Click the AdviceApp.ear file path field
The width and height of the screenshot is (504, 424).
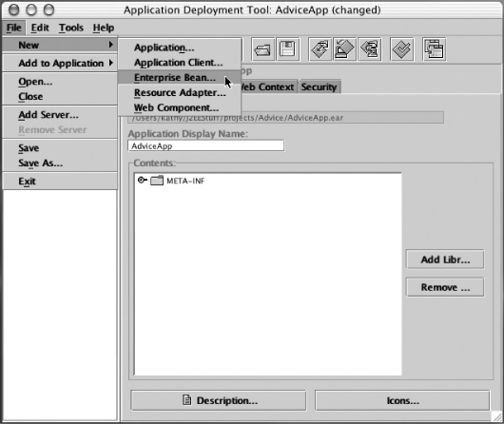(x=285, y=118)
